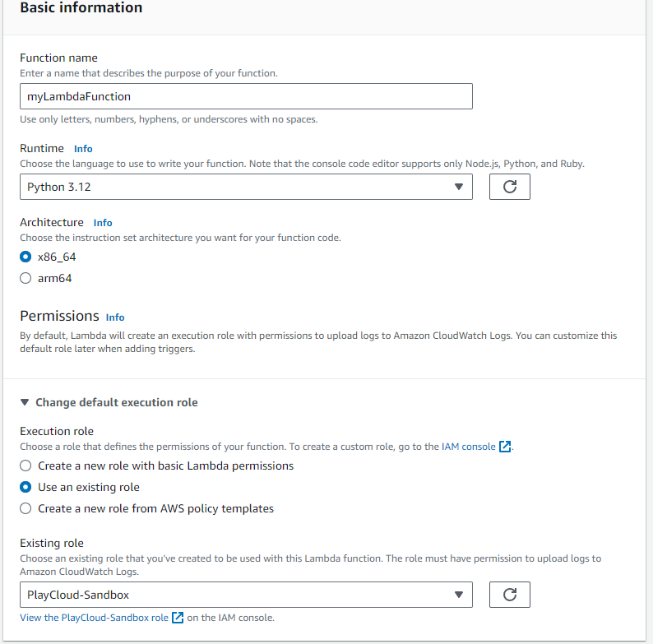Viewport: 653px width, 644px height.
Task: Click the refresh icon next to Runtime dropdown
Action: click(509, 187)
